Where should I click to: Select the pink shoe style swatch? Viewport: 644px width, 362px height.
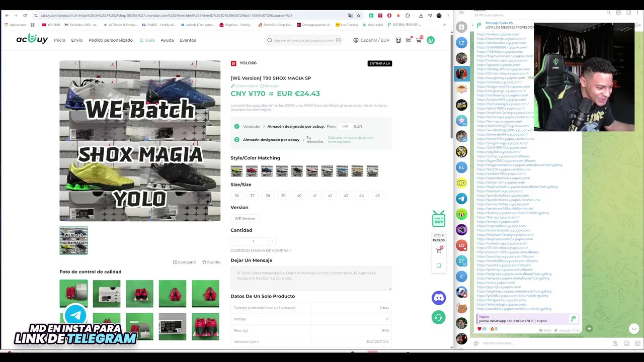click(312, 171)
